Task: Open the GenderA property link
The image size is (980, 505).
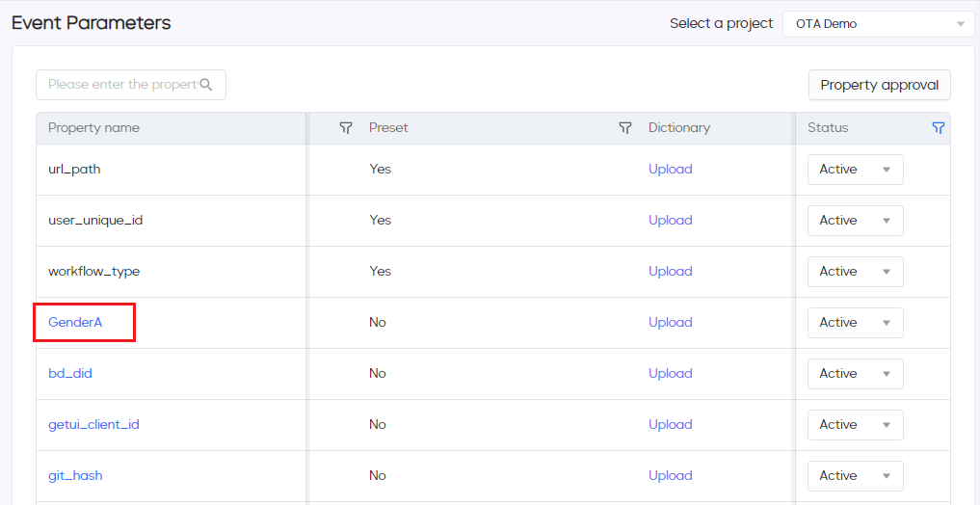Action: click(75, 323)
